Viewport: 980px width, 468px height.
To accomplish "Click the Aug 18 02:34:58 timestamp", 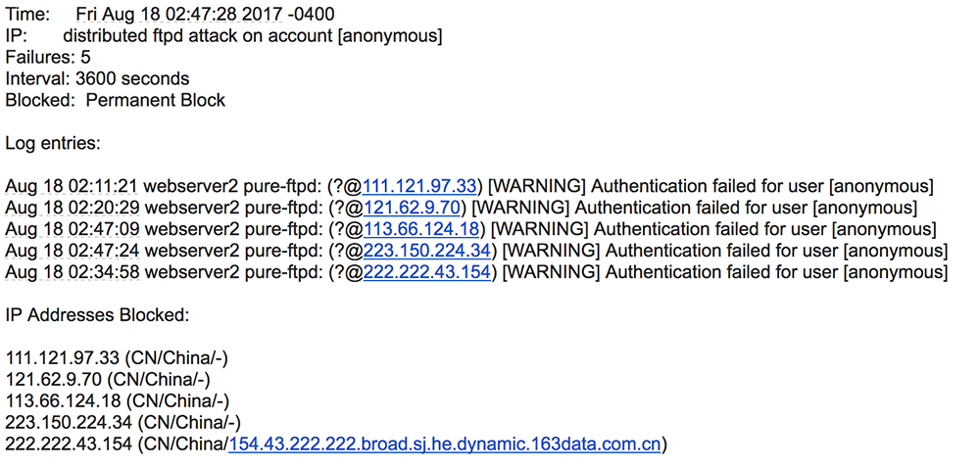I will click(x=73, y=273).
